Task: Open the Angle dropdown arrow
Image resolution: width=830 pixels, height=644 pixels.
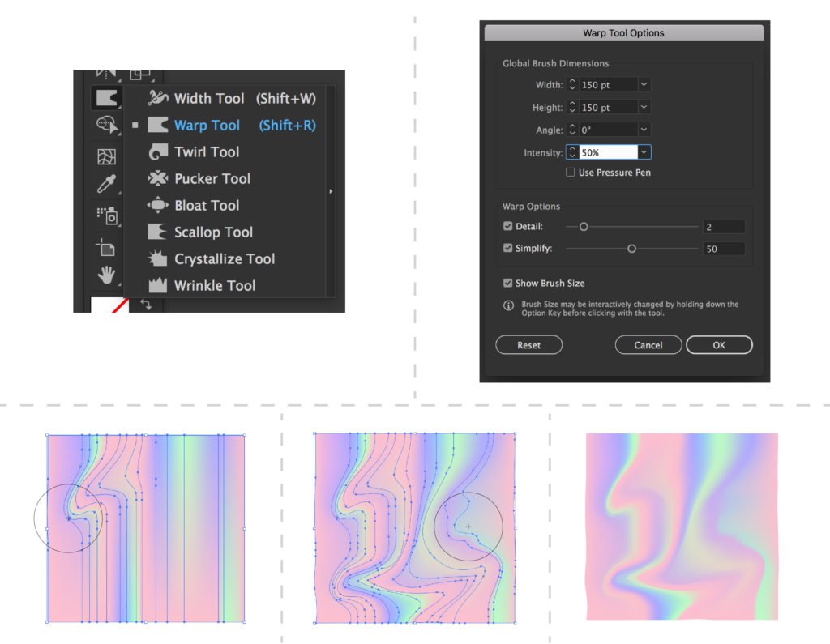Action: click(644, 130)
